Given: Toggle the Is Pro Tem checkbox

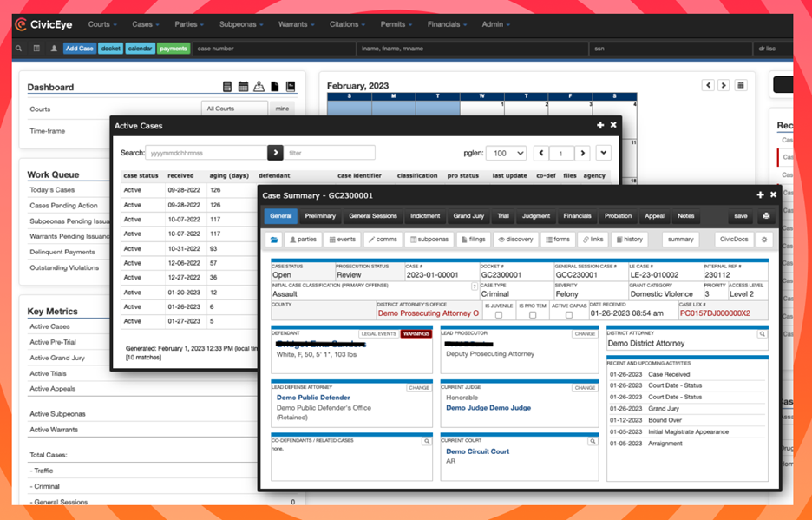Looking at the screenshot, I should [x=533, y=314].
